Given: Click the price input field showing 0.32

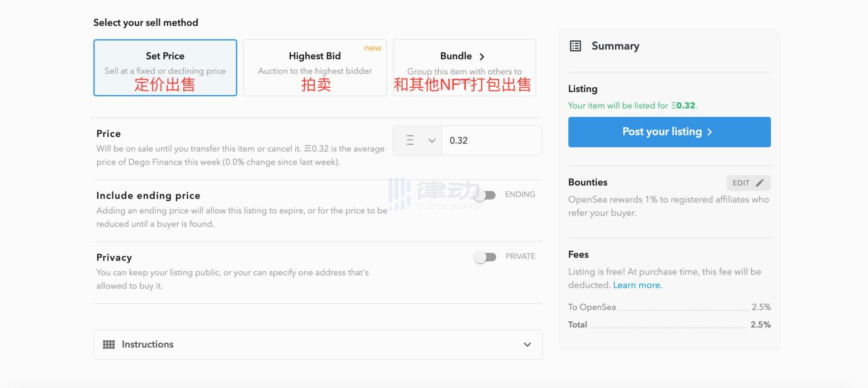Looking at the screenshot, I should (x=491, y=141).
